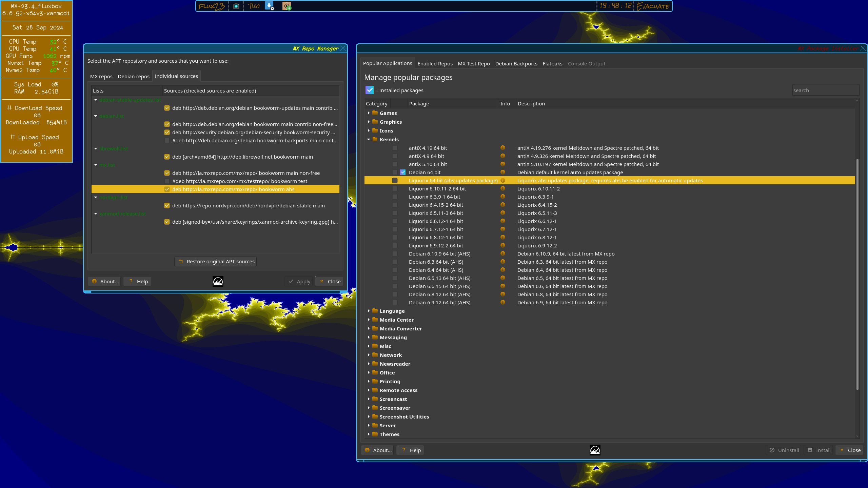Show info for antiX 4.19 64 bit kernel
This screenshot has height=488, width=868.
[x=502, y=148]
